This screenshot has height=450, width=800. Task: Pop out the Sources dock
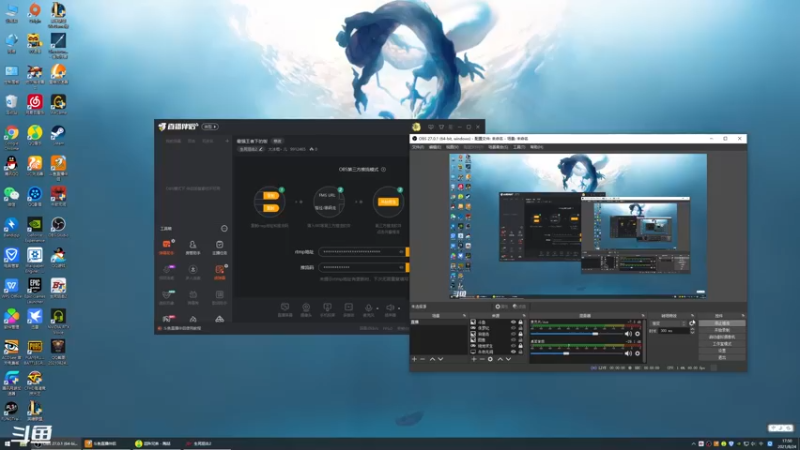524,316
